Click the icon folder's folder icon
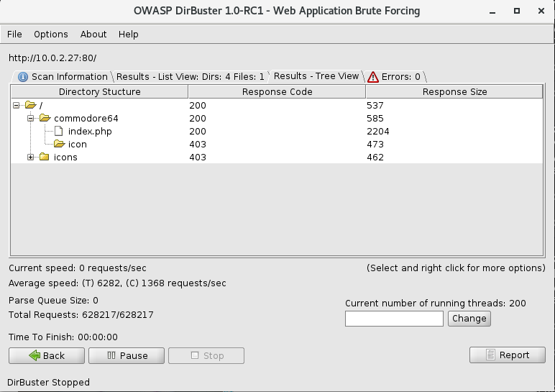Image resolution: width=555 pixels, height=392 pixels. click(59, 144)
